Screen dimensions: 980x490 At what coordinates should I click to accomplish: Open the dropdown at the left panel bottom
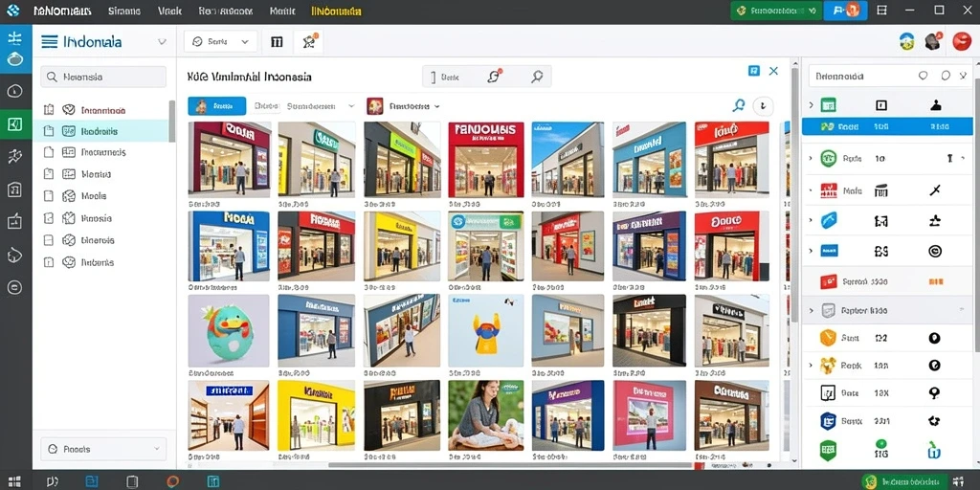pyautogui.click(x=103, y=449)
